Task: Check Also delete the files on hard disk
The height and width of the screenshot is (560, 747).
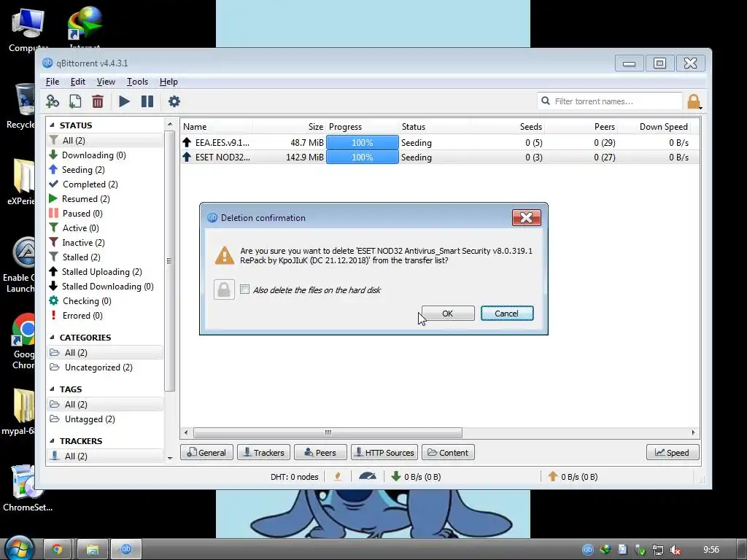Action: 245,289
